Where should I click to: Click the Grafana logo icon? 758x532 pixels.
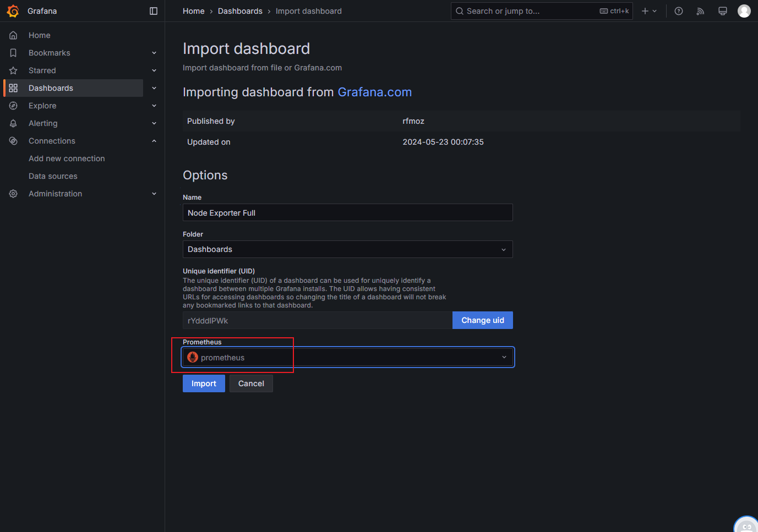click(x=13, y=11)
